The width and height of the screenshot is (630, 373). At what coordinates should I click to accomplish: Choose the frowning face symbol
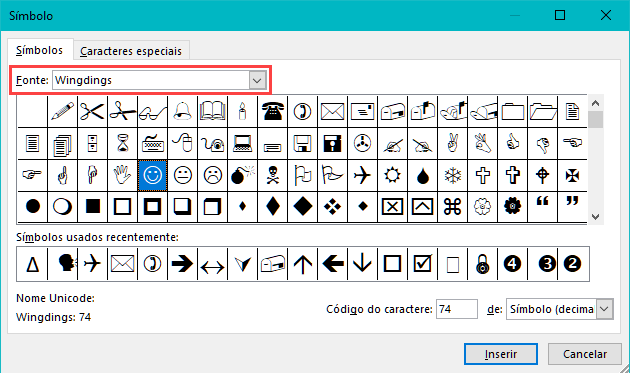coord(213,175)
